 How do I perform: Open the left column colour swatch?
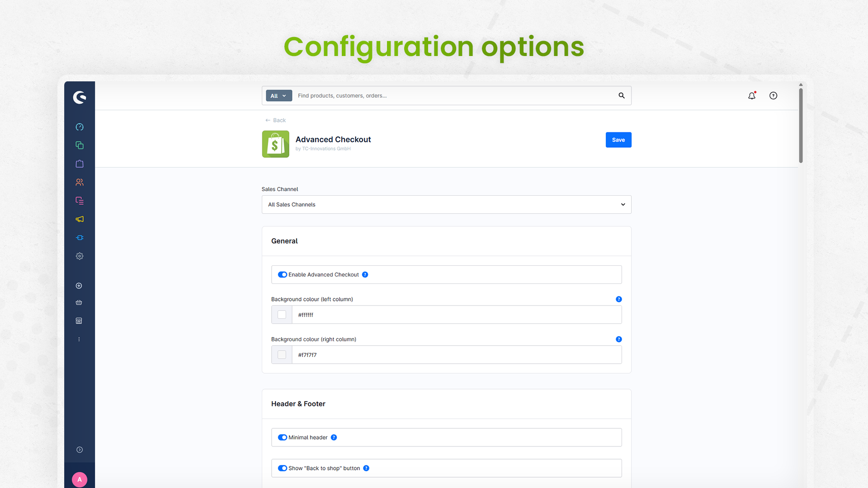[x=282, y=314]
